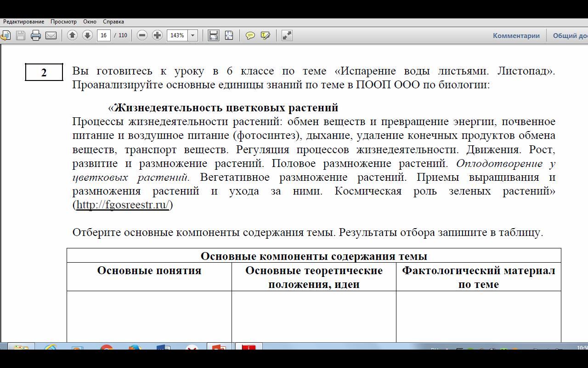
Task: Open the Комментарии panel
Action: tap(516, 35)
